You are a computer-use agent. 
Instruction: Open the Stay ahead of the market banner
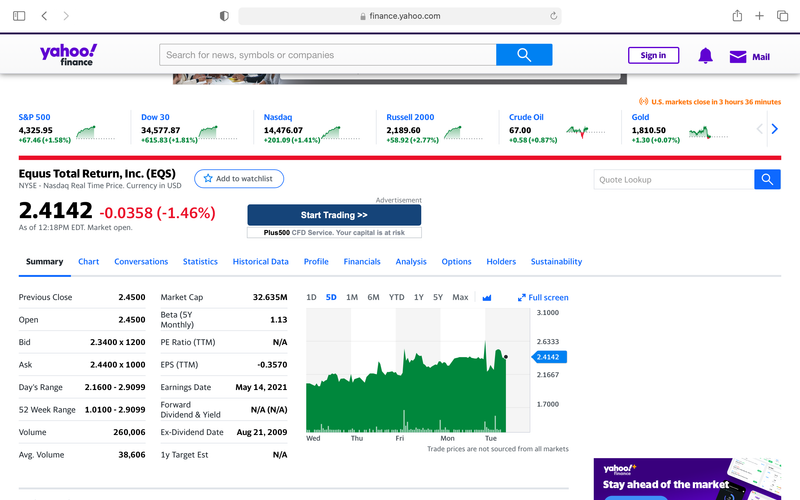687,479
